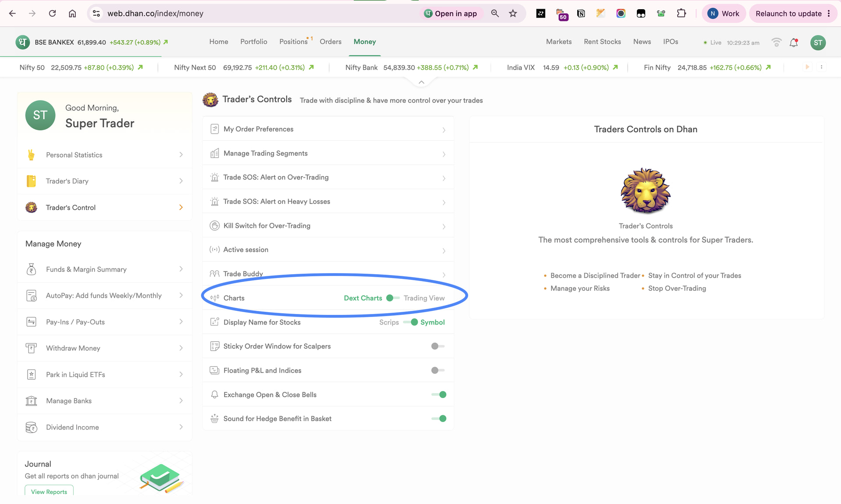Expand Active session chevron
This screenshot has width=841, height=504.
tap(444, 251)
